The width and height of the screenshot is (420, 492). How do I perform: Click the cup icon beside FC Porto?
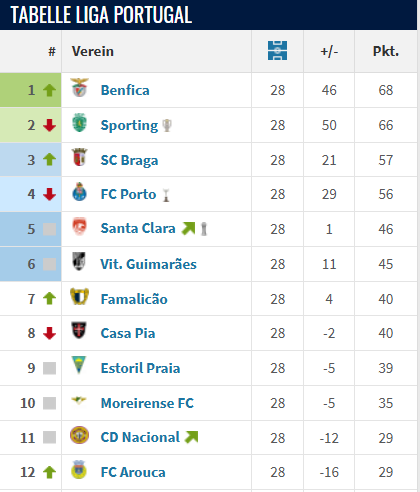coord(166,195)
